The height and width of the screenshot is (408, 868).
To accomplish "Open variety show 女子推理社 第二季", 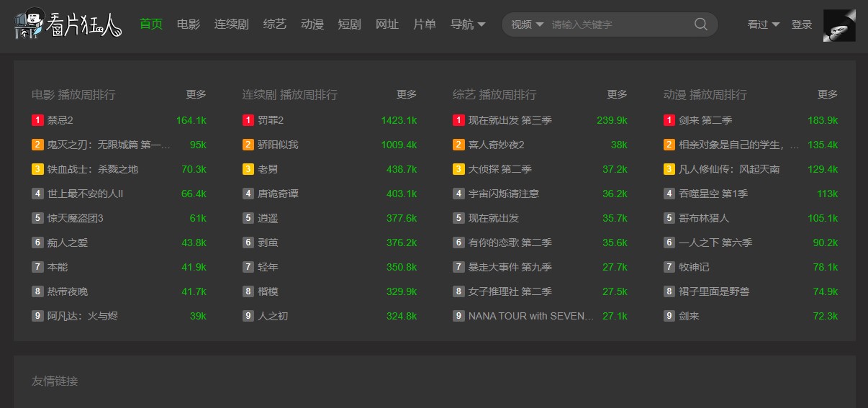I will click(x=510, y=291).
